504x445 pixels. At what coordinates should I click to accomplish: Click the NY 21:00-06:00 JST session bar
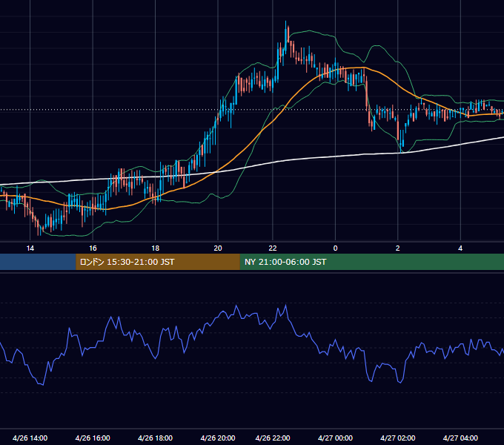372,262
